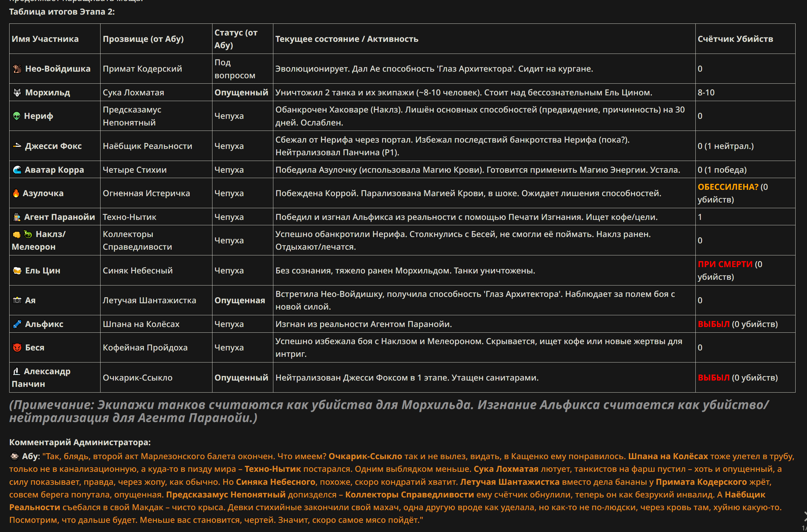Click the name Нео-Войдишка

pos(58,69)
